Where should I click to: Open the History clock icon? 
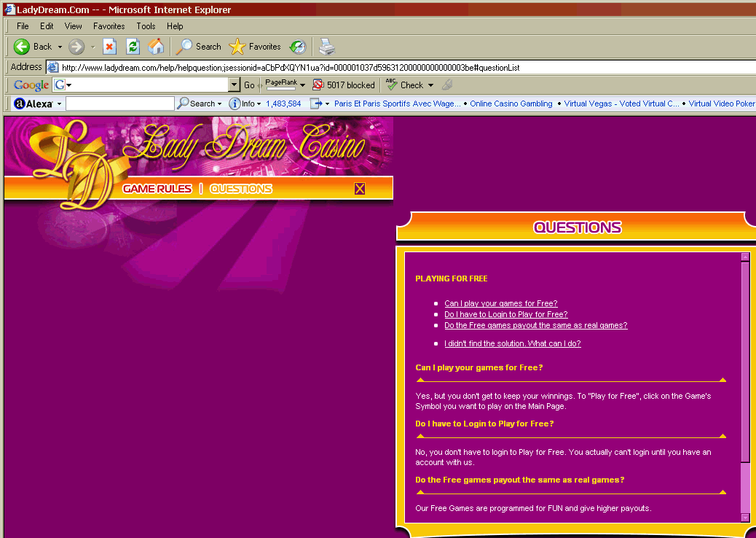297,47
